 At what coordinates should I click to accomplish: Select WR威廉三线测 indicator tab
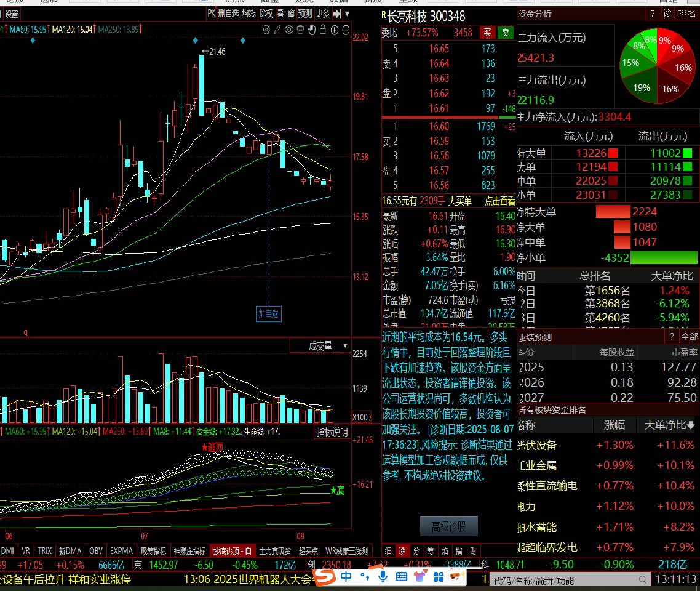tap(347, 551)
